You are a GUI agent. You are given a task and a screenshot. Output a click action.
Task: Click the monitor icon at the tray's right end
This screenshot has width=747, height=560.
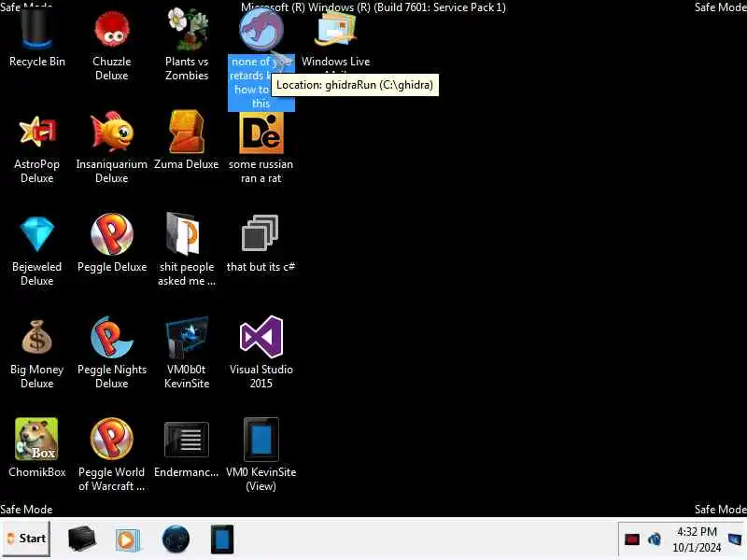(x=735, y=539)
